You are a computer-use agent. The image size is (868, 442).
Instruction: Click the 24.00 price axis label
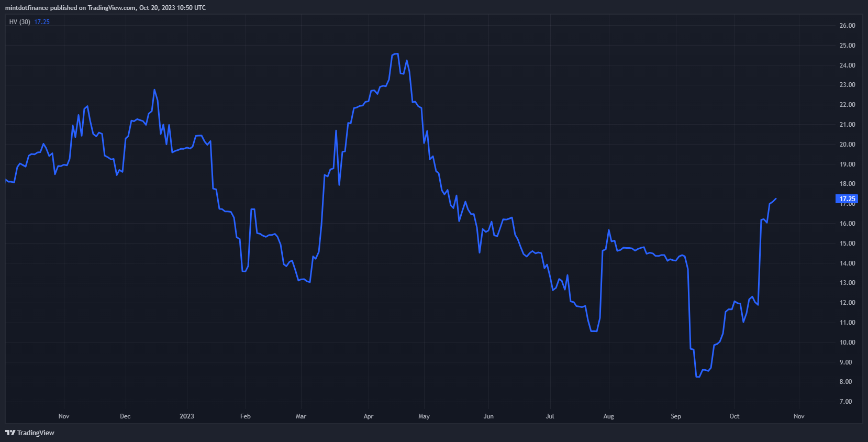847,65
